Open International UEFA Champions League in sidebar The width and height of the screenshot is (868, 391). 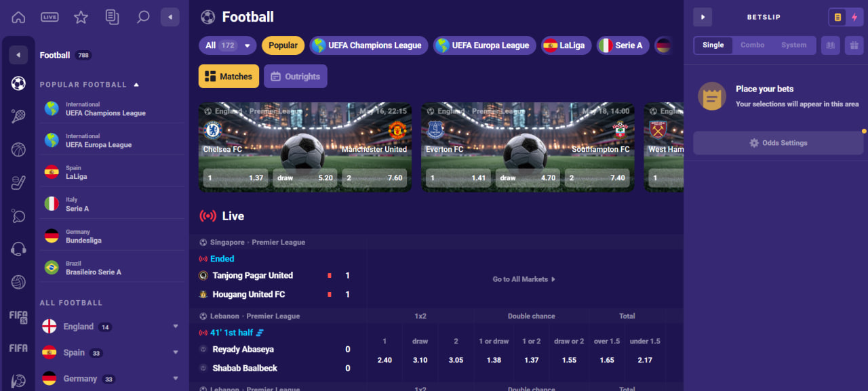coord(112,109)
